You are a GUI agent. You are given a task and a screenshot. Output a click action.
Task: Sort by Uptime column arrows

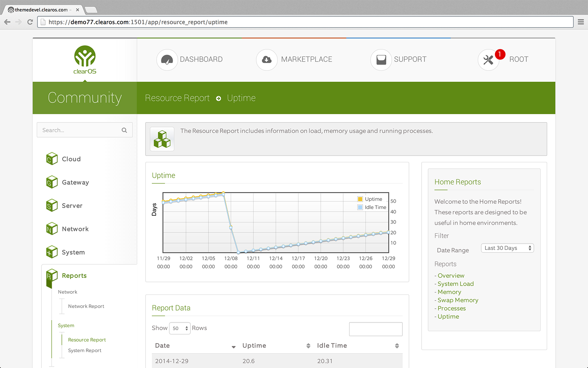click(x=308, y=346)
